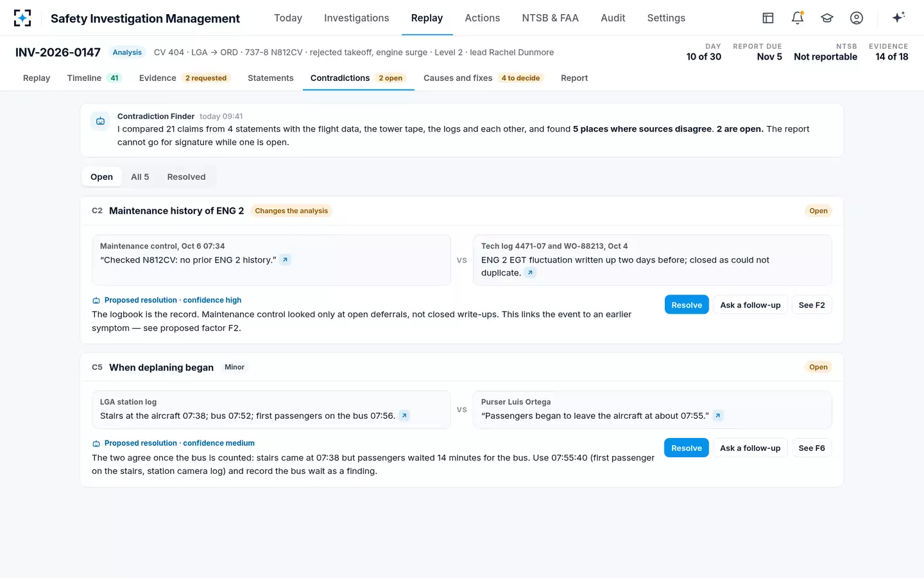
Task: Open Investigations in the top navigation
Action: coord(357,18)
